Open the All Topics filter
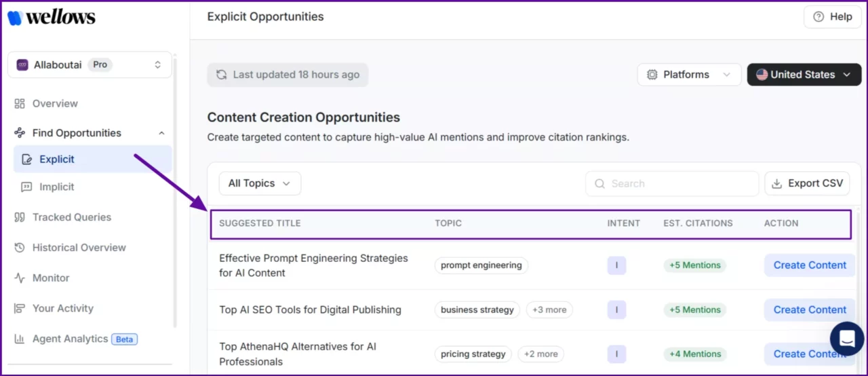Viewport: 868px width, 376px height. point(260,183)
